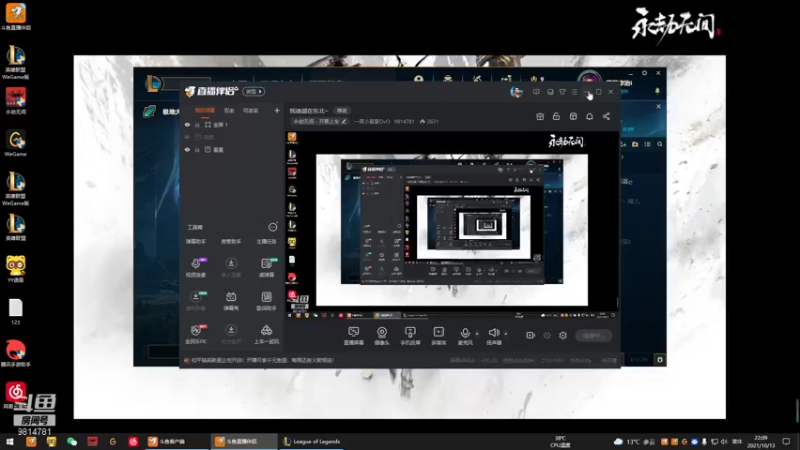800x450 pixels.
Task: Click the gift box icon in companion header
Action: (540, 116)
